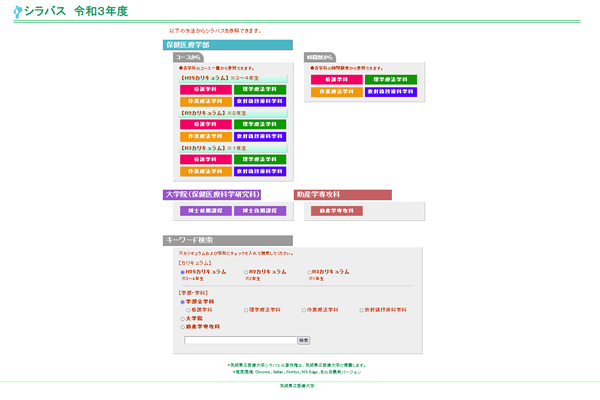The height and width of the screenshot is (400, 600).
Task: Select the H25カリキュラム radio button
Action: [x=183, y=272]
